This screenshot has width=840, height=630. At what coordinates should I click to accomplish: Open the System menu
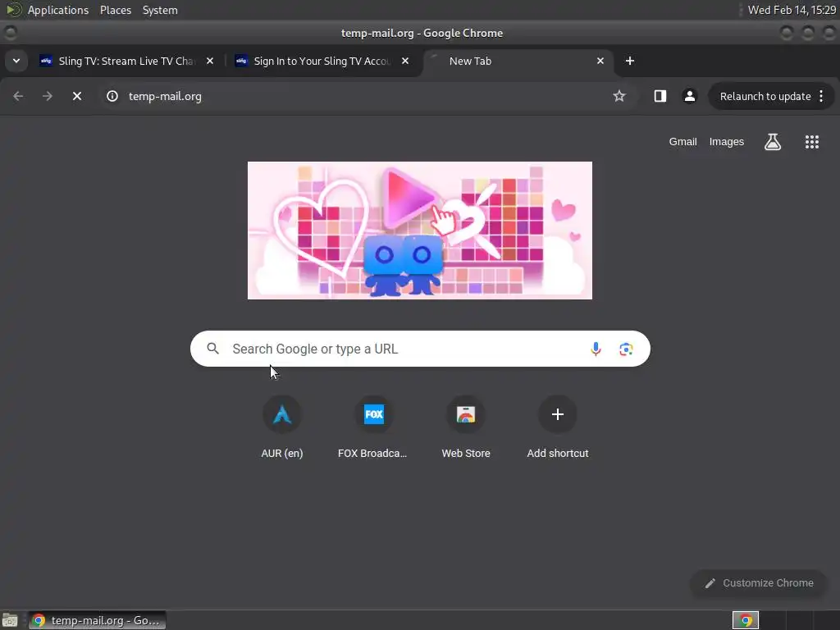click(x=160, y=10)
